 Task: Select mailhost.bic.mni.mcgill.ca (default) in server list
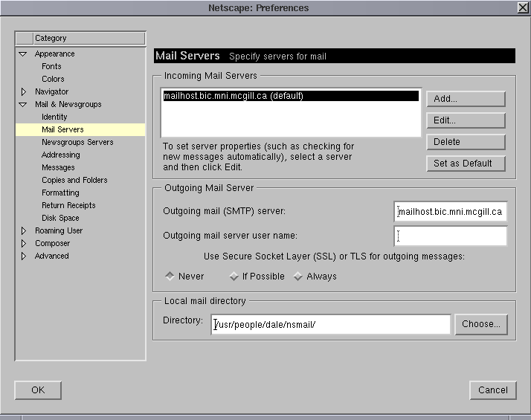291,96
